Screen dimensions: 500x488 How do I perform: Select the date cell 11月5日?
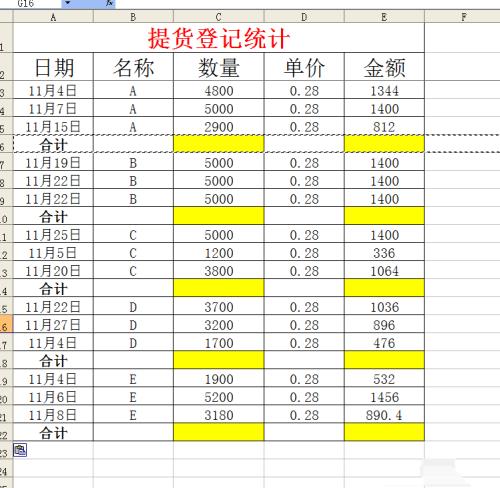[53, 252]
